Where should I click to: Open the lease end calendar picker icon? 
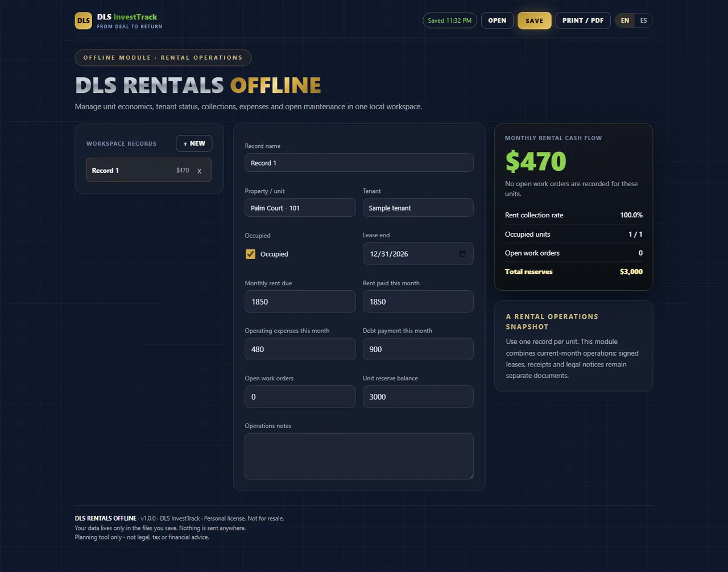[462, 254]
